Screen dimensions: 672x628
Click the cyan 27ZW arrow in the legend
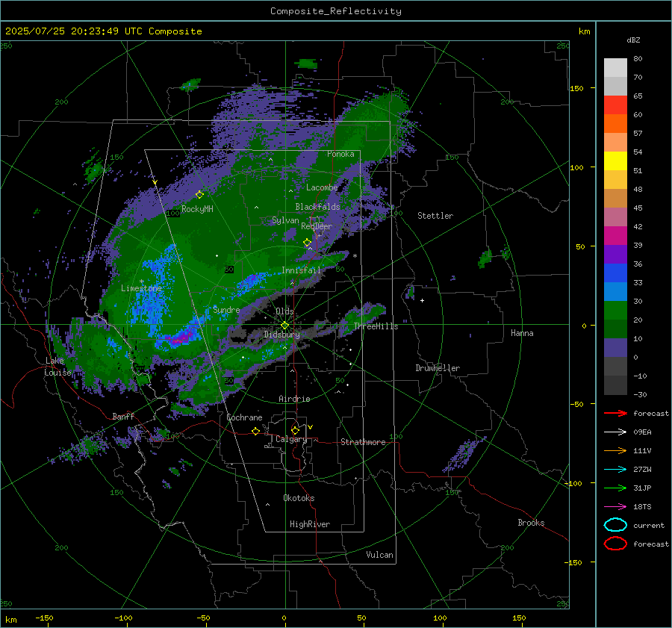(x=615, y=470)
